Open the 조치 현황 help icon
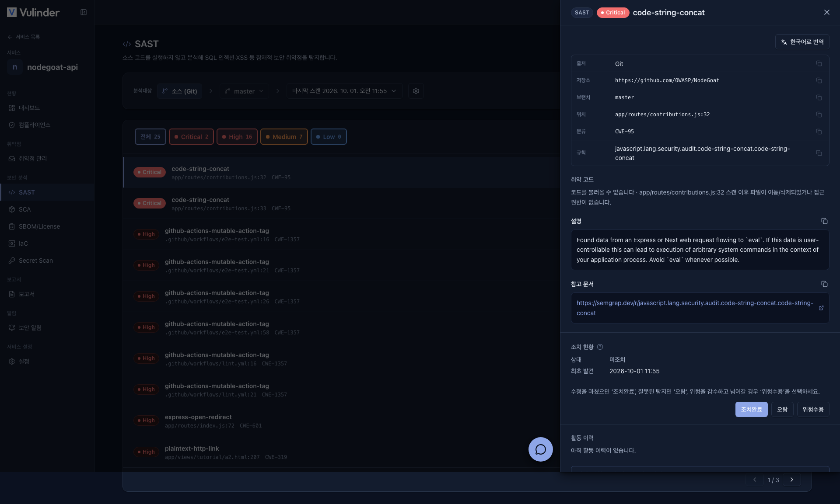Image resolution: width=840 pixels, height=504 pixels. [x=600, y=347]
